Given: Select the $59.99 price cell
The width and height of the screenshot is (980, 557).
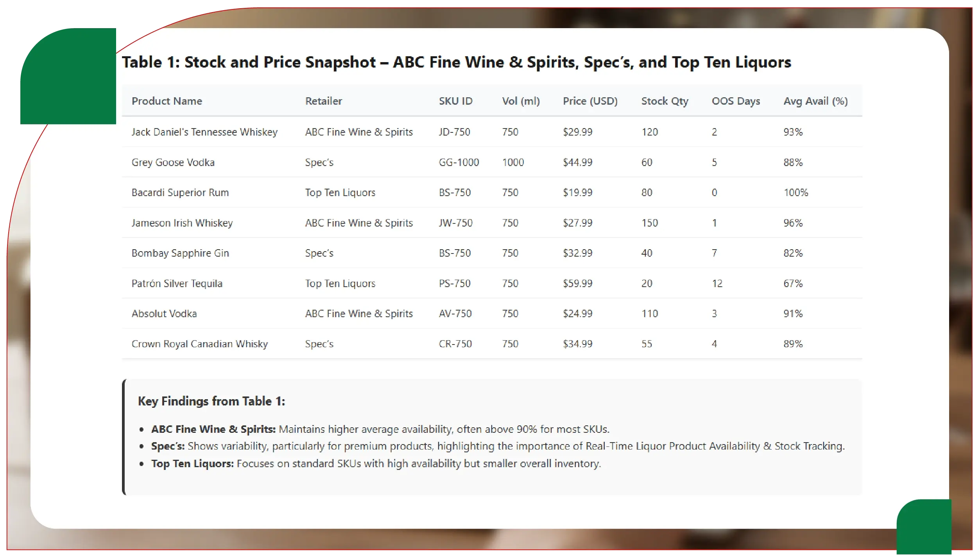Looking at the screenshot, I should [x=577, y=284].
